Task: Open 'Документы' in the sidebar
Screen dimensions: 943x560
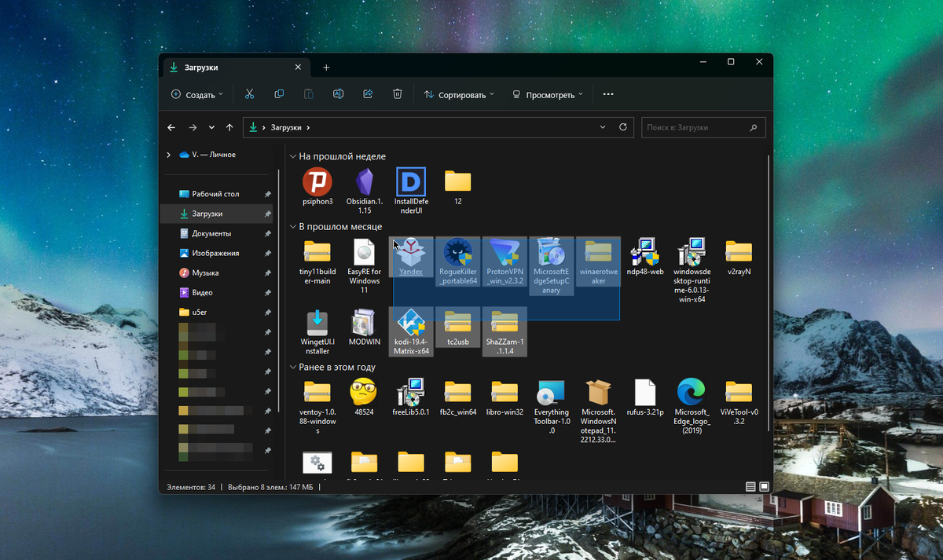Action: click(x=211, y=233)
